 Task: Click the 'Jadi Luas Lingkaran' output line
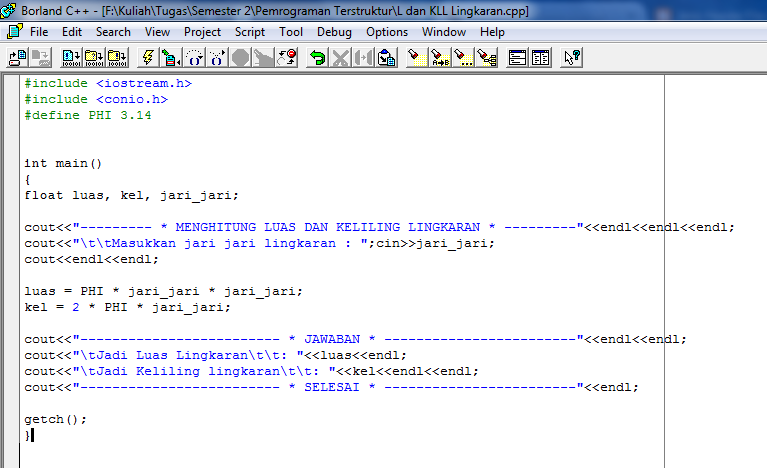(x=215, y=356)
